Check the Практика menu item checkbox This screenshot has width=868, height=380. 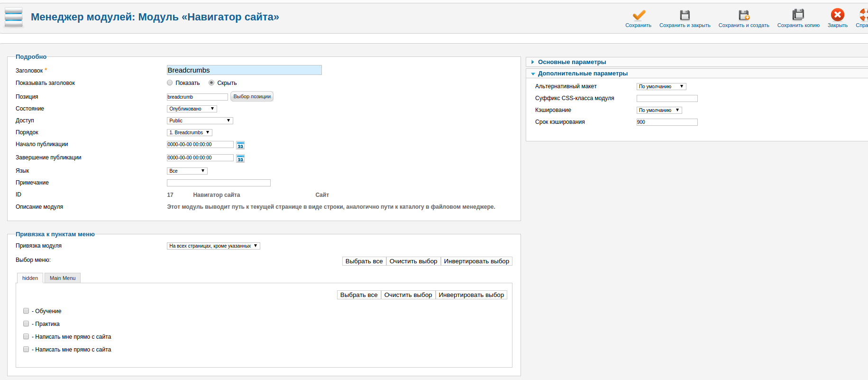(26, 324)
